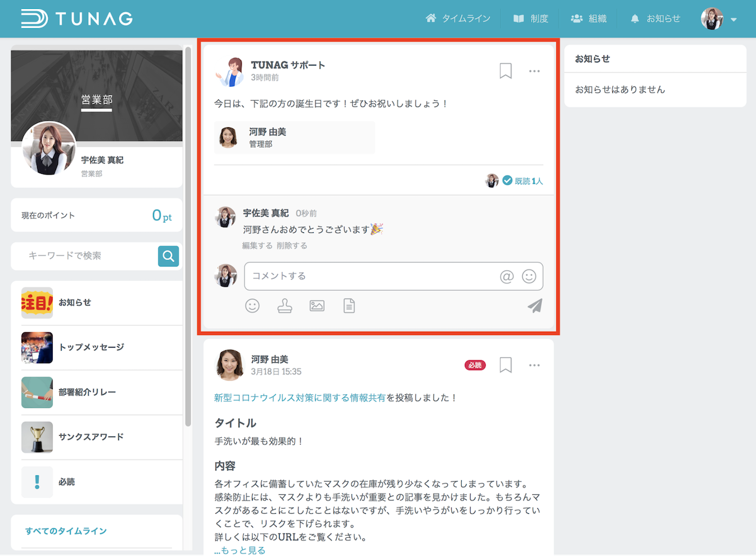This screenshot has width=756, height=556.
Task: Open more options on the 河野 由美 post
Action: click(x=534, y=365)
